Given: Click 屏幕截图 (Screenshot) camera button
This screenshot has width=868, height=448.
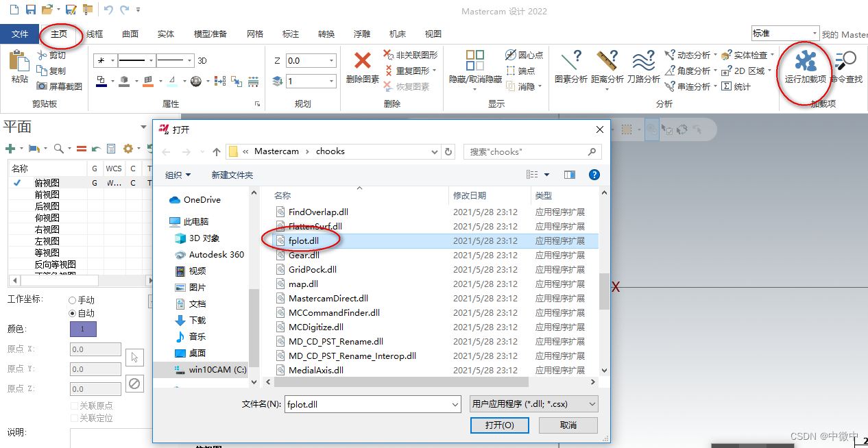Looking at the screenshot, I should tap(59, 86).
